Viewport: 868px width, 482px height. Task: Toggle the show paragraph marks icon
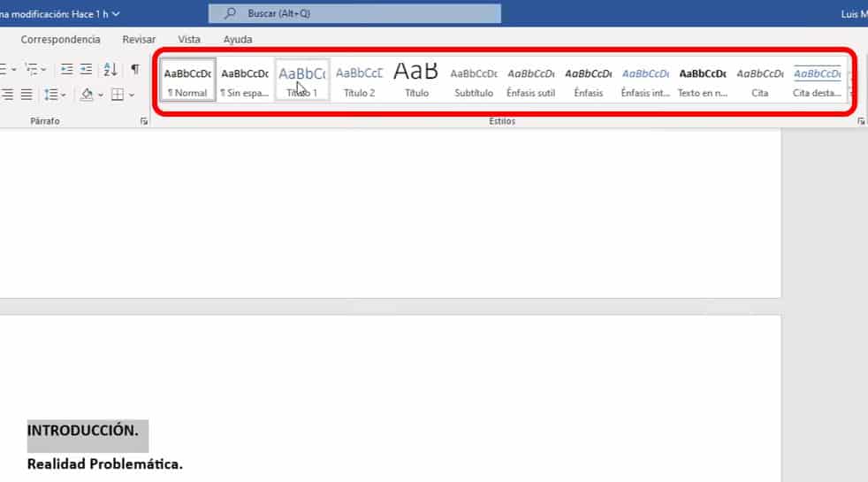tap(134, 69)
